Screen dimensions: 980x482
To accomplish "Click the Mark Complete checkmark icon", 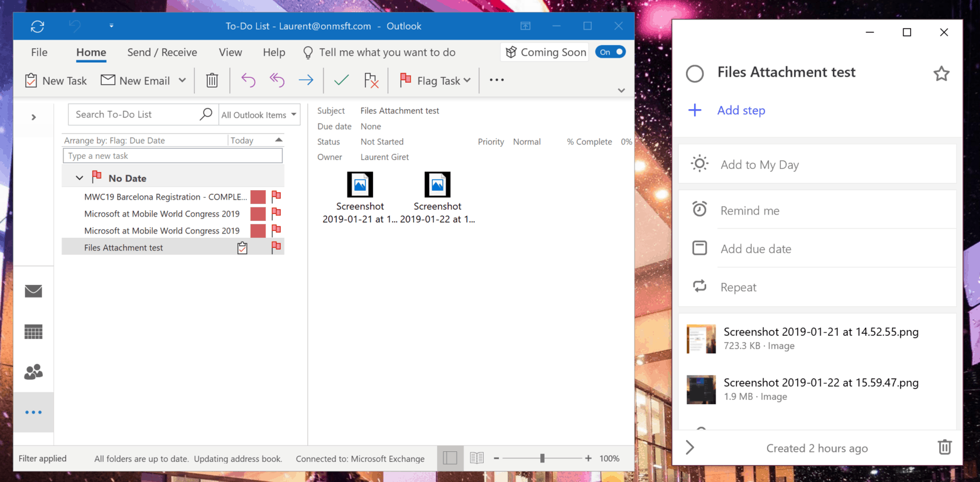I will 341,80.
